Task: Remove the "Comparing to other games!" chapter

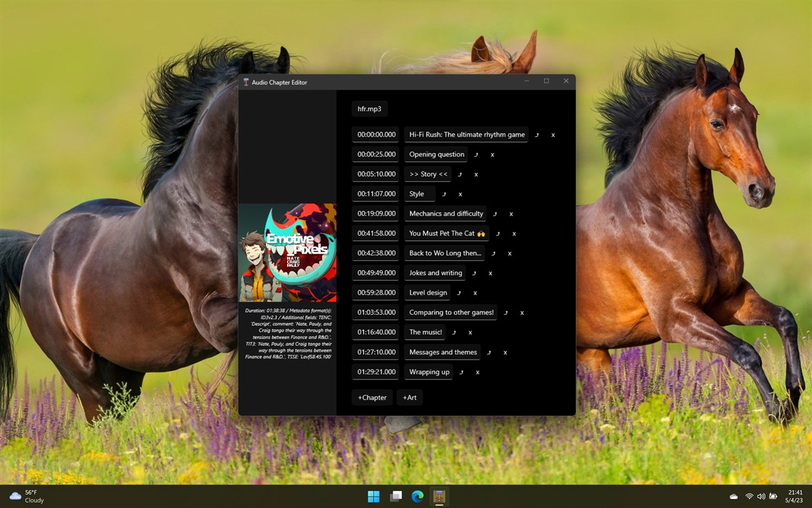Action: click(521, 312)
